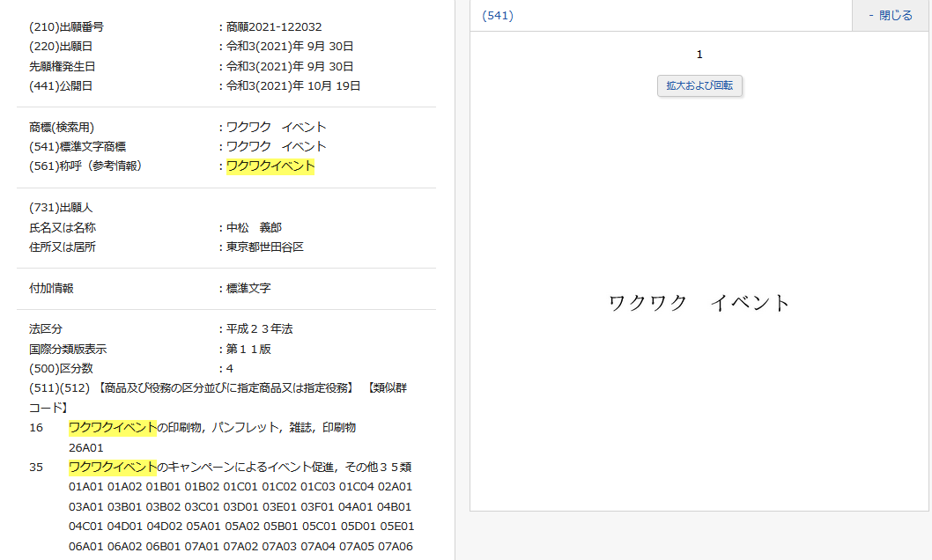Click address 東京都世田谷区
This screenshot has height=560, width=932.
(265, 247)
